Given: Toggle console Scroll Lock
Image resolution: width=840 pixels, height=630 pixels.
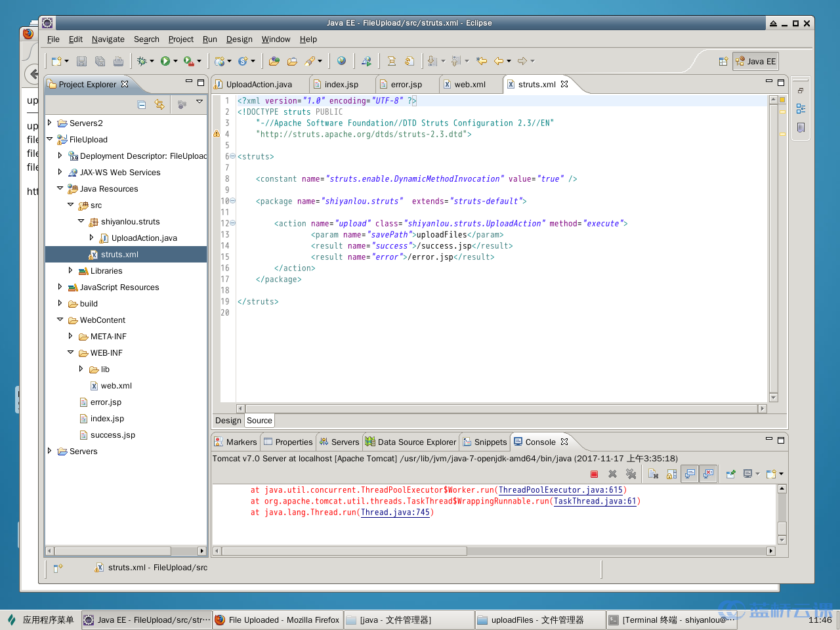Looking at the screenshot, I should pyautogui.click(x=671, y=474).
